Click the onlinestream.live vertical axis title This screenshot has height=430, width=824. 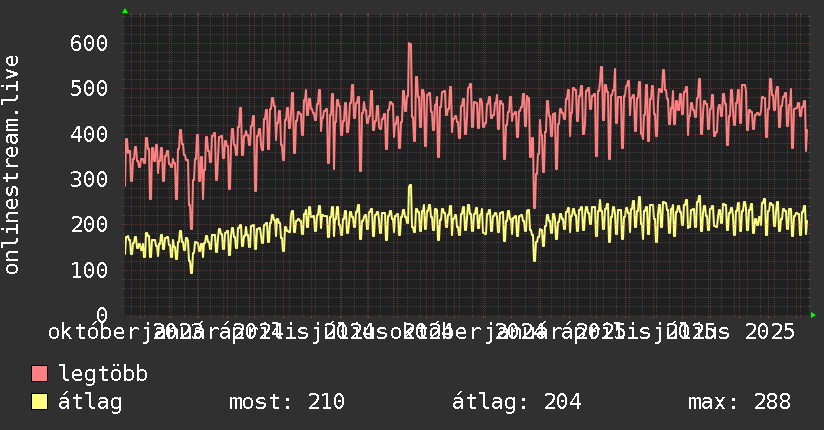click(x=11, y=165)
